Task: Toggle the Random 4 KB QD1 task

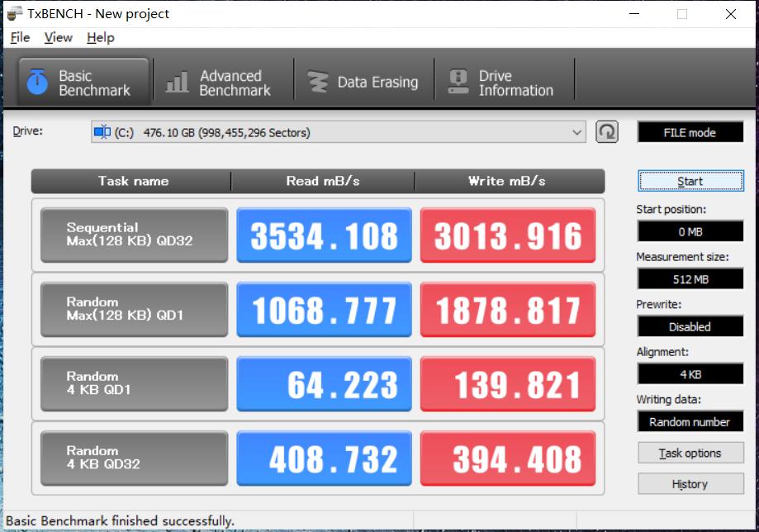Action: click(134, 384)
